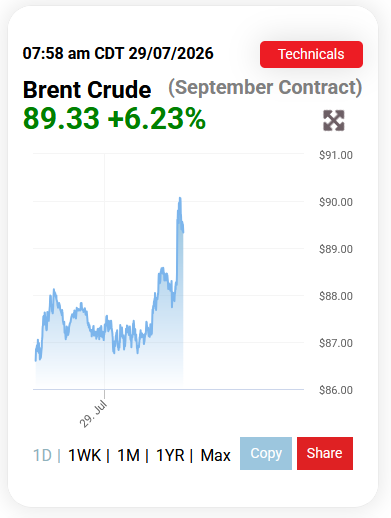Click the $90.00 axis label
Screen dimensions: 391x518
click(336, 202)
